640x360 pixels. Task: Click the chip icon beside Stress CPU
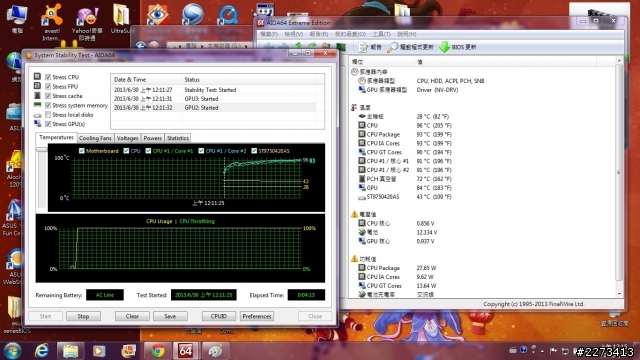tap(37, 76)
